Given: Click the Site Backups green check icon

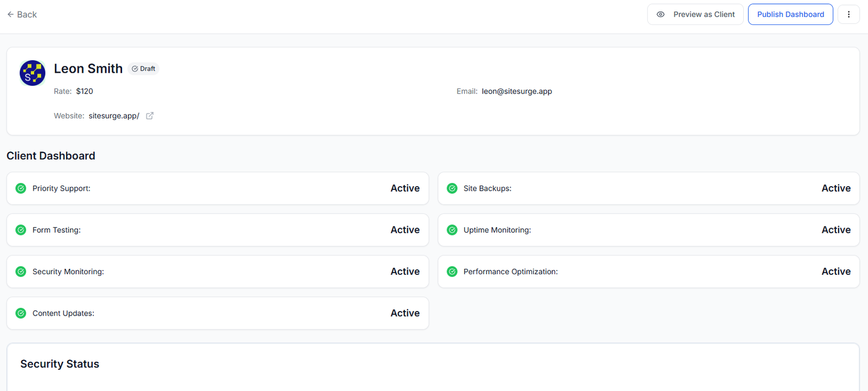Looking at the screenshot, I should coord(452,188).
